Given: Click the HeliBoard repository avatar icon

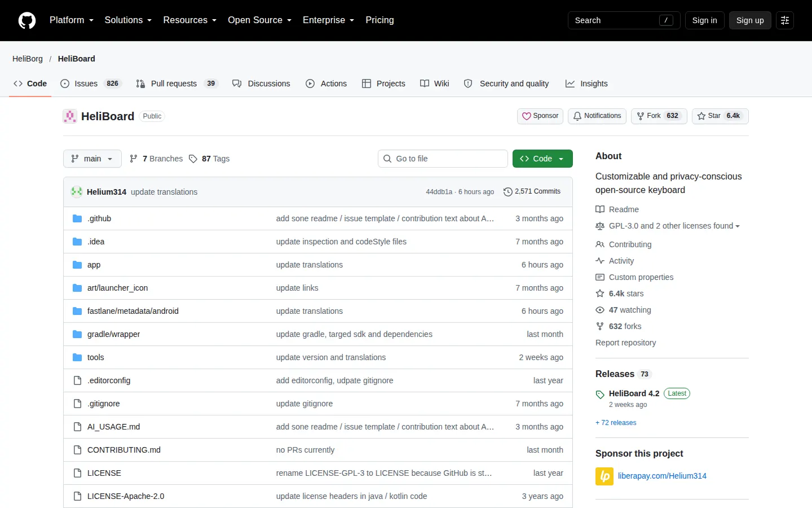Looking at the screenshot, I should click(70, 116).
